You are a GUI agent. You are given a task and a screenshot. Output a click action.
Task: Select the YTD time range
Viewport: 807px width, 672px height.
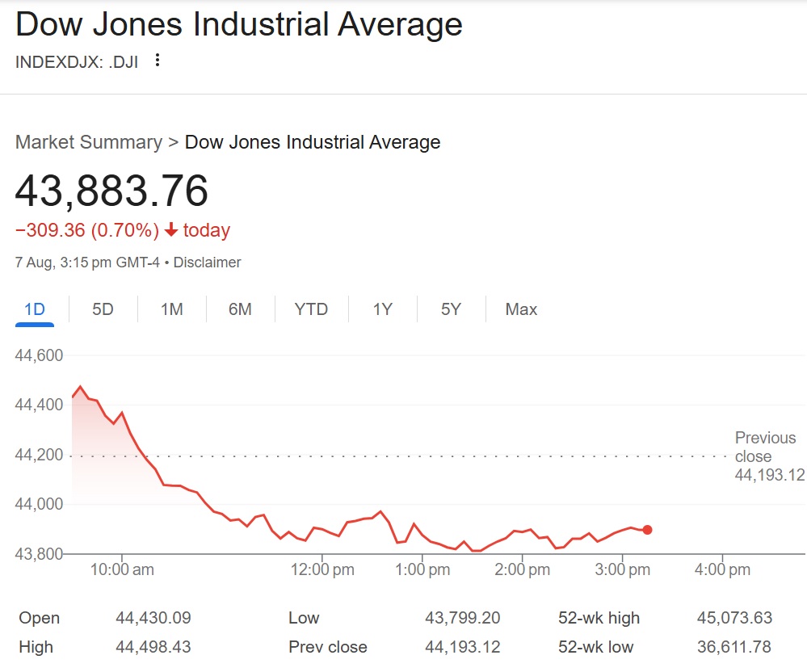pos(310,309)
